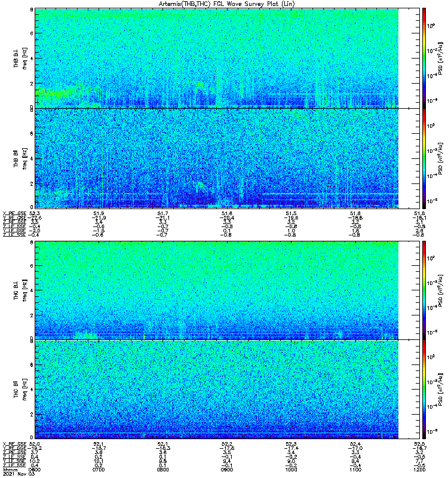Click the '2021 Nov 03' date label
This screenshot has width=448, height=478.
coord(19,474)
